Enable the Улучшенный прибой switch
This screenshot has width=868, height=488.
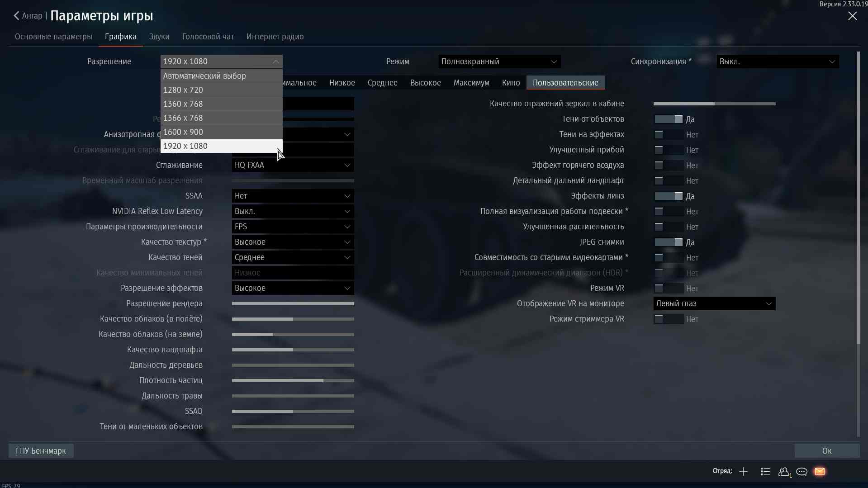coord(669,150)
